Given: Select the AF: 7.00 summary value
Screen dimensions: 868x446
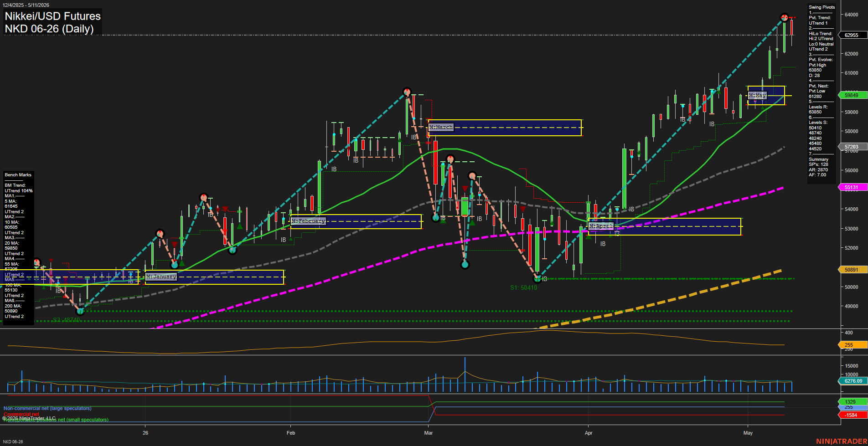Looking at the screenshot, I should click(817, 175).
